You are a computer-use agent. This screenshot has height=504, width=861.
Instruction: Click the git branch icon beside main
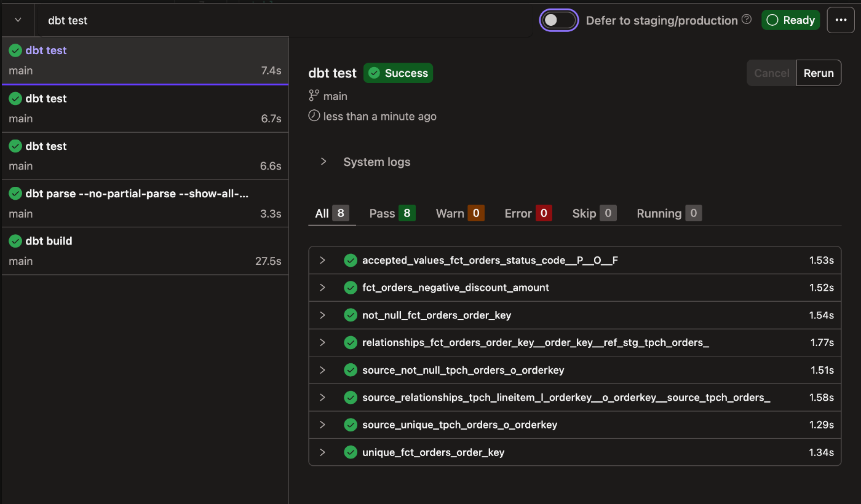pyautogui.click(x=314, y=96)
